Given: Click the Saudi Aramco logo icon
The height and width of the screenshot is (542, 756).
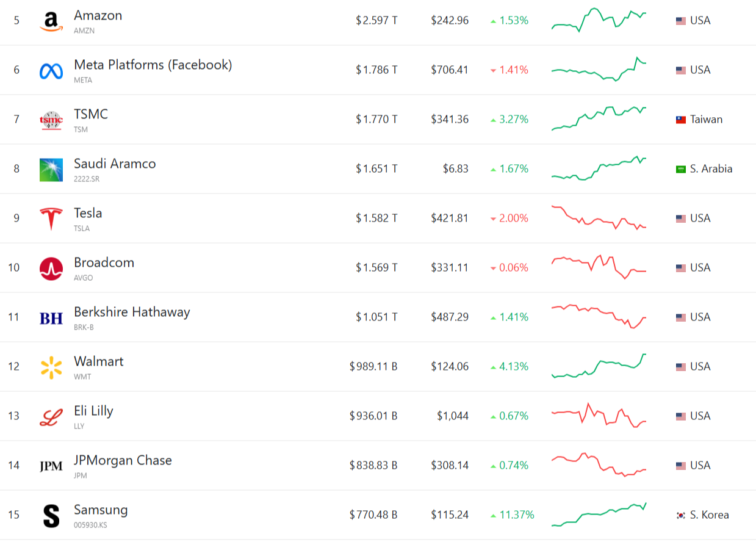Looking at the screenshot, I should 51,170.
